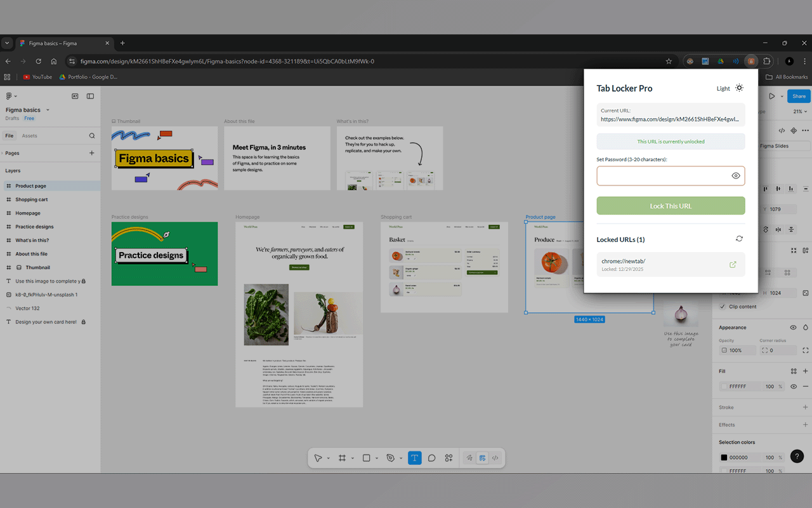
Task: Open the locked chrome://newtab/ link icon
Action: click(733, 265)
